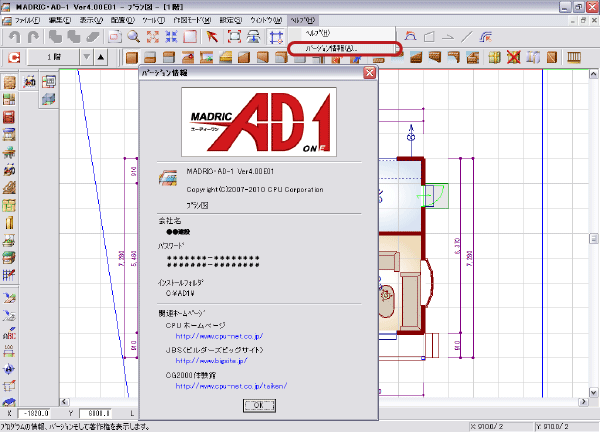The width and height of the screenshot is (600, 432).
Task: Open the www.bigsite.jp link
Action: click(x=212, y=361)
